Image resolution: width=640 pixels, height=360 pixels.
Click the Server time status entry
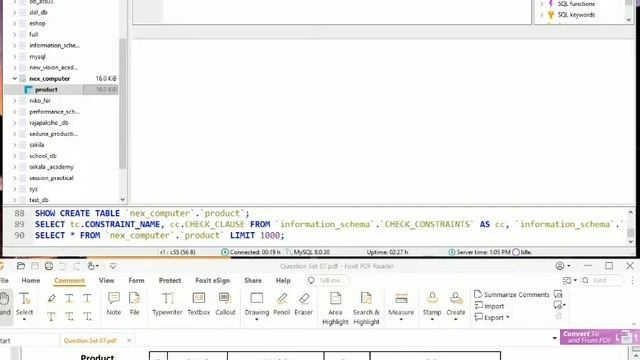(479, 252)
